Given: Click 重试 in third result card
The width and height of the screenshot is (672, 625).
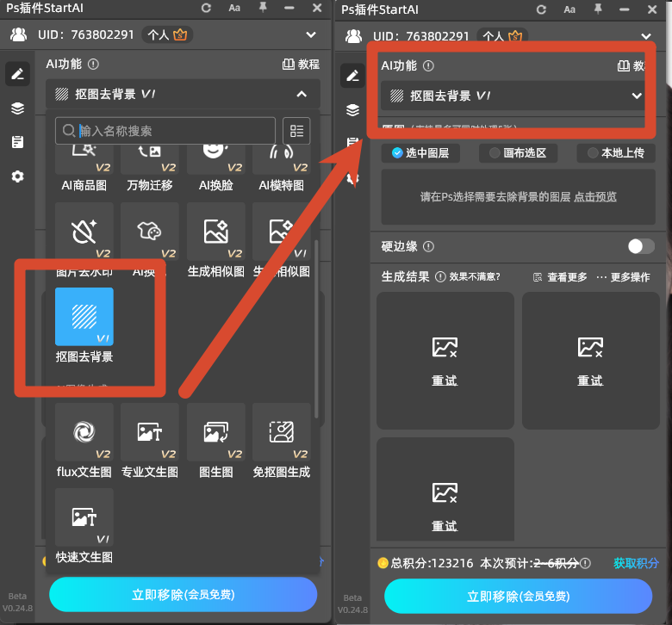Looking at the screenshot, I should 445,525.
